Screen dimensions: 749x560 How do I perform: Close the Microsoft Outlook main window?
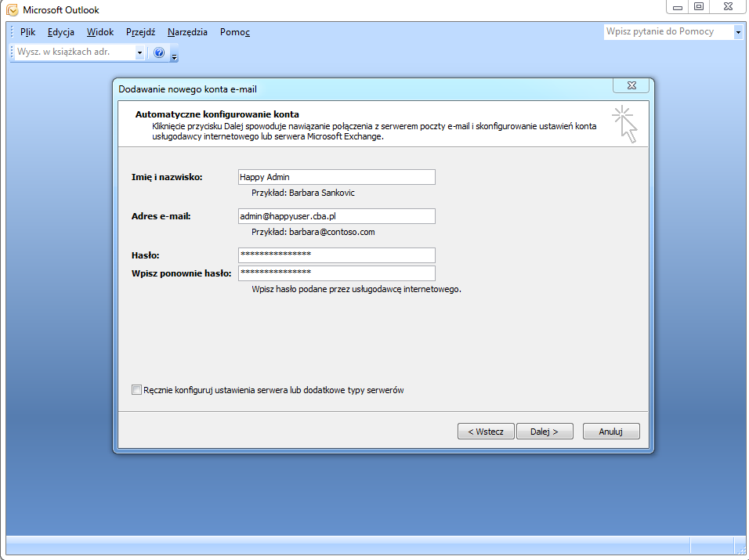click(x=728, y=7)
